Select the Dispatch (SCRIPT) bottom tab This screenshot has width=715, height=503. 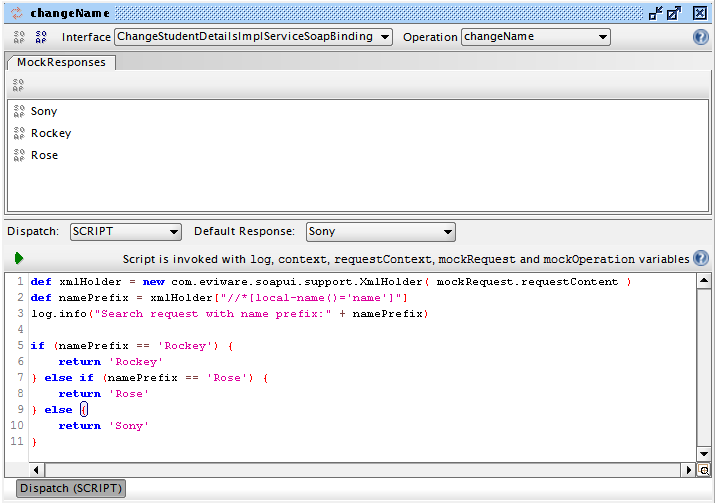[x=69, y=488]
